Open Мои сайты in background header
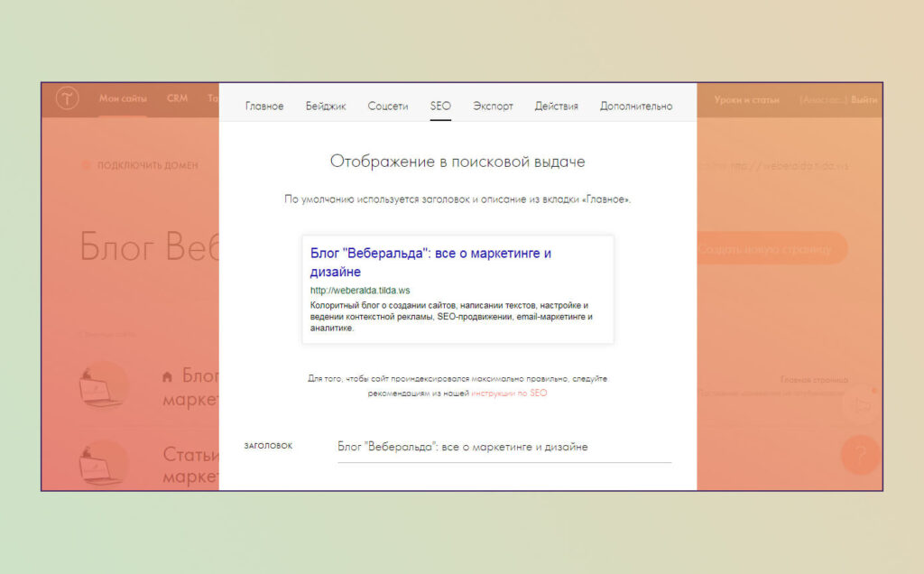This screenshot has height=574, width=924. point(123,98)
